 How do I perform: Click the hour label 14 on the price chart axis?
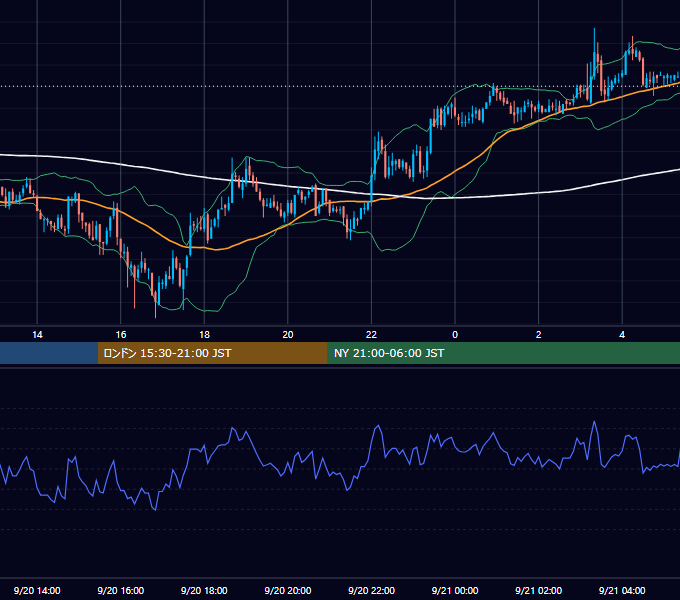(x=37, y=335)
